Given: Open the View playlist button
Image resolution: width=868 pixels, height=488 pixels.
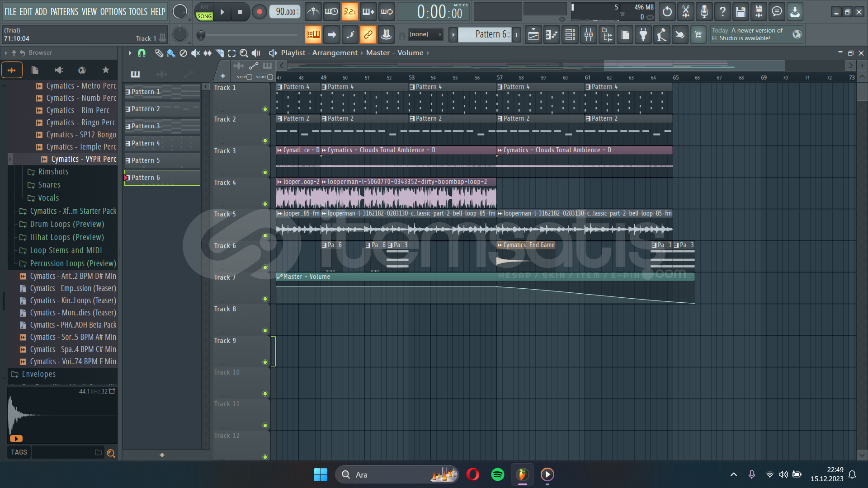Looking at the screenshot, I should (533, 34).
